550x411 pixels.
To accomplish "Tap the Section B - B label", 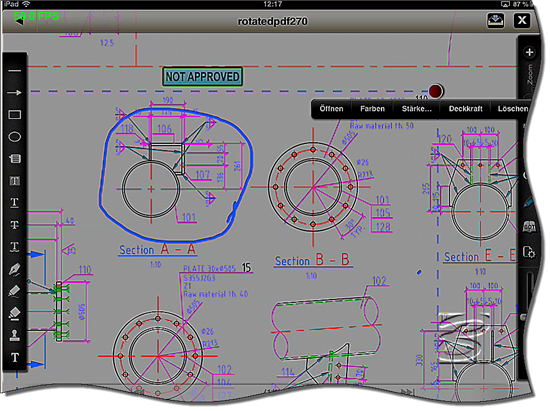I will [312, 261].
